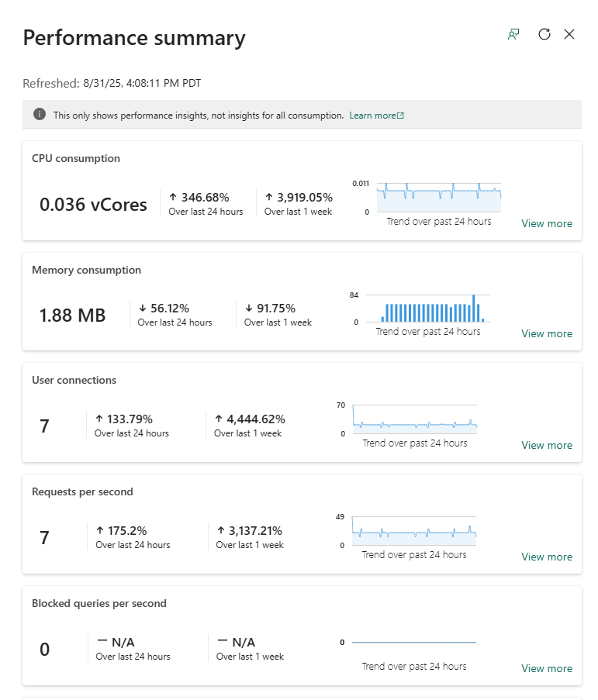Click the external link icon beside Learn more
This screenshot has width=598, height=700.
[x=400, y=116]
